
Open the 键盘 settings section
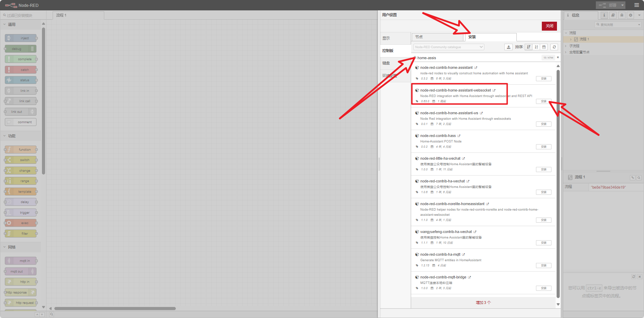pos(395,63)
